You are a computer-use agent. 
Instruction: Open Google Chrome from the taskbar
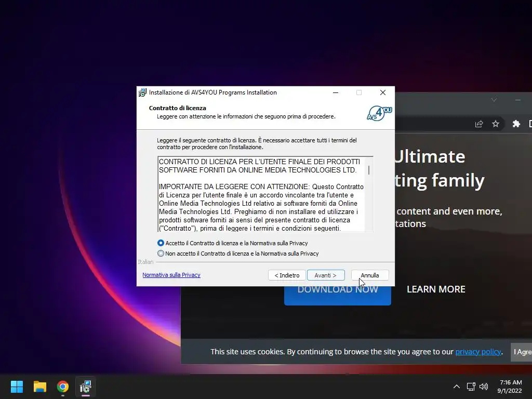pyautogui.click(x=63, y=387)
